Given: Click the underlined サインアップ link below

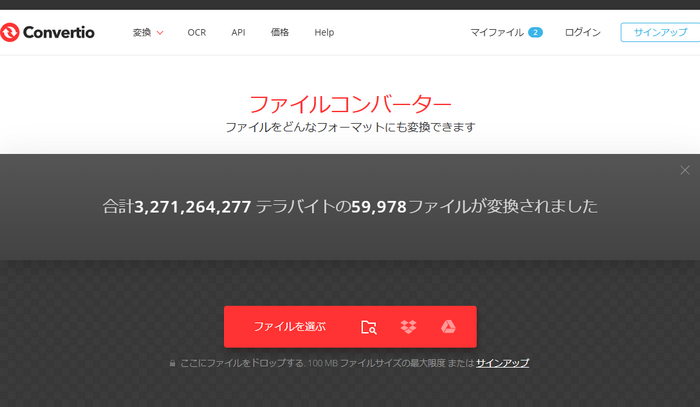Looking at the screenshot, I should point(502,363).
